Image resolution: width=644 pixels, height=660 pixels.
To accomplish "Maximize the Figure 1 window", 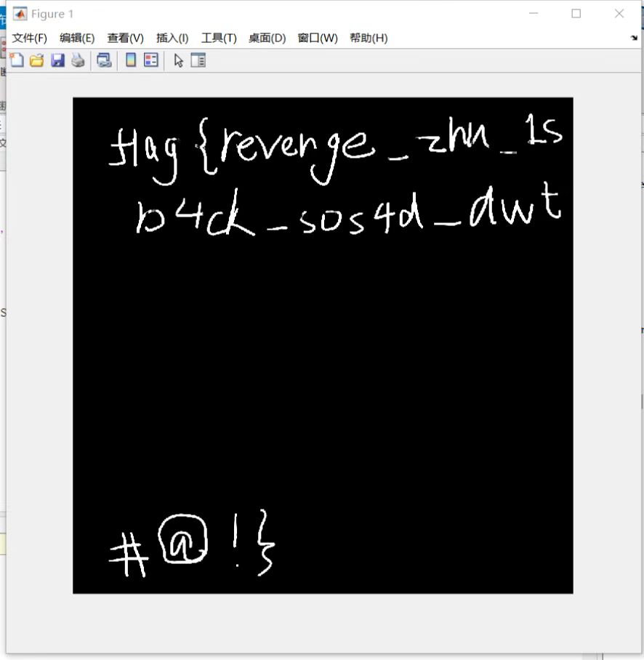I will 576,14.
